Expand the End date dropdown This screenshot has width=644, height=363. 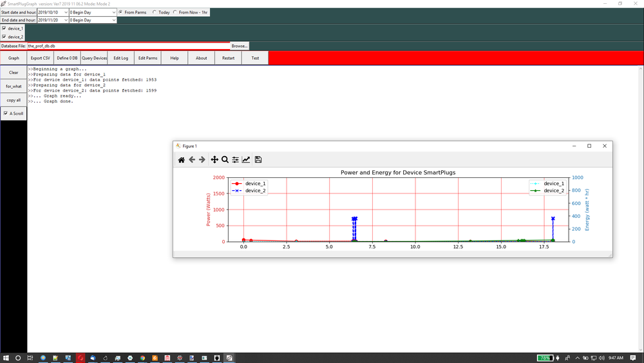(x=66, y=20)
